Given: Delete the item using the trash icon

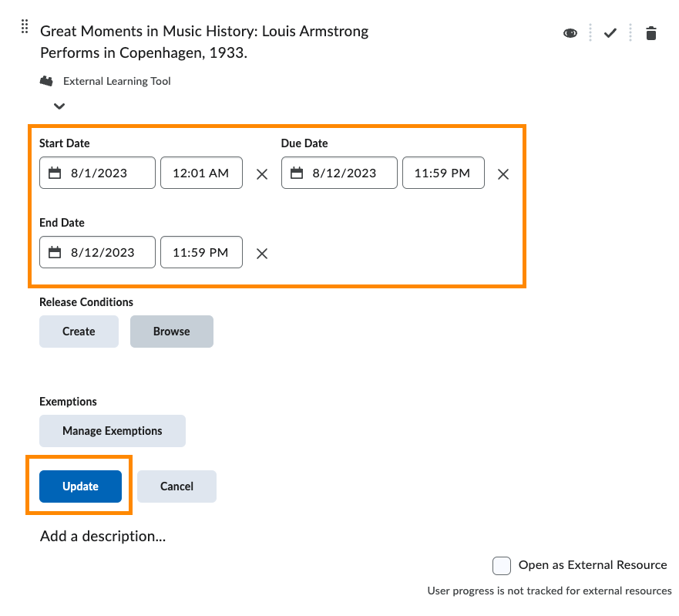Looking at the screenshot, I should [x=651, y=33].
